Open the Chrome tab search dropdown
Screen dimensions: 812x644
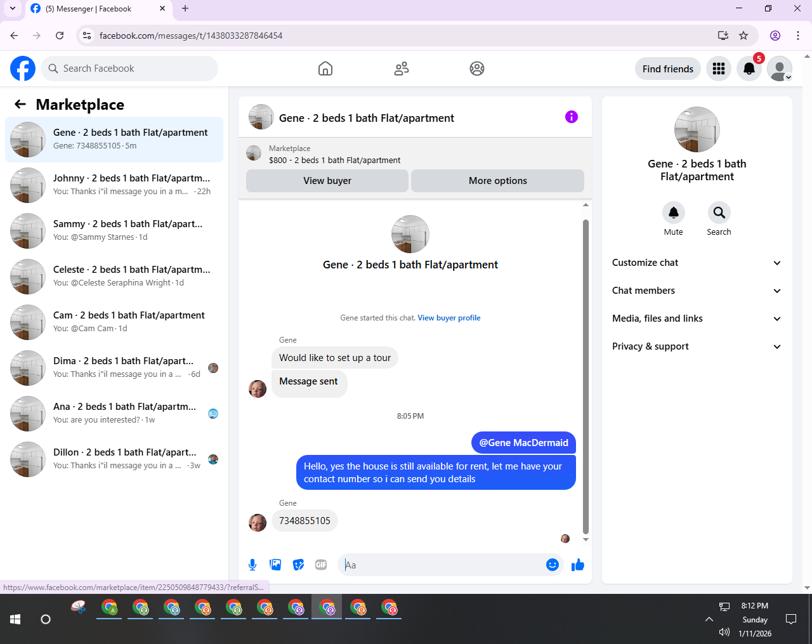pos(12,9)
